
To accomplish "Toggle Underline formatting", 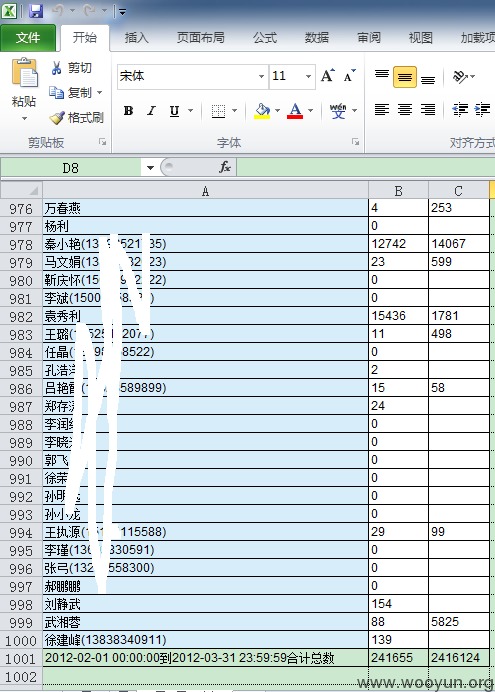I will pos(175,110).
